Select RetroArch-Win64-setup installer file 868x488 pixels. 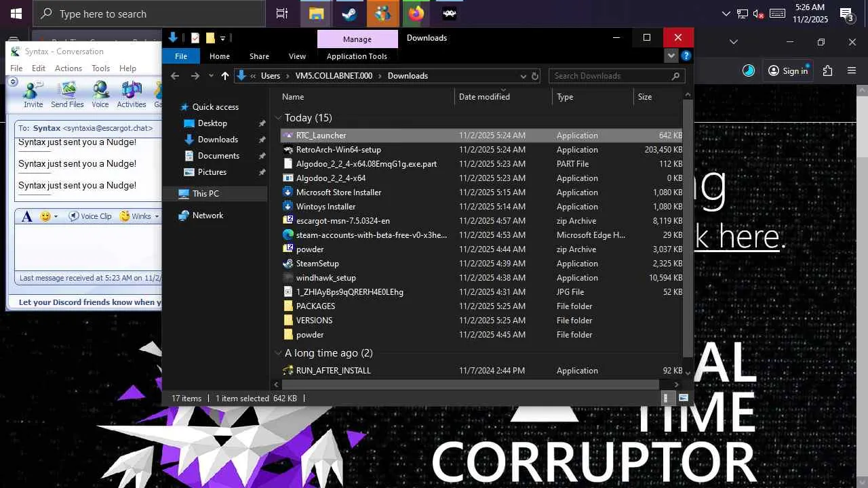pos(482,150)
